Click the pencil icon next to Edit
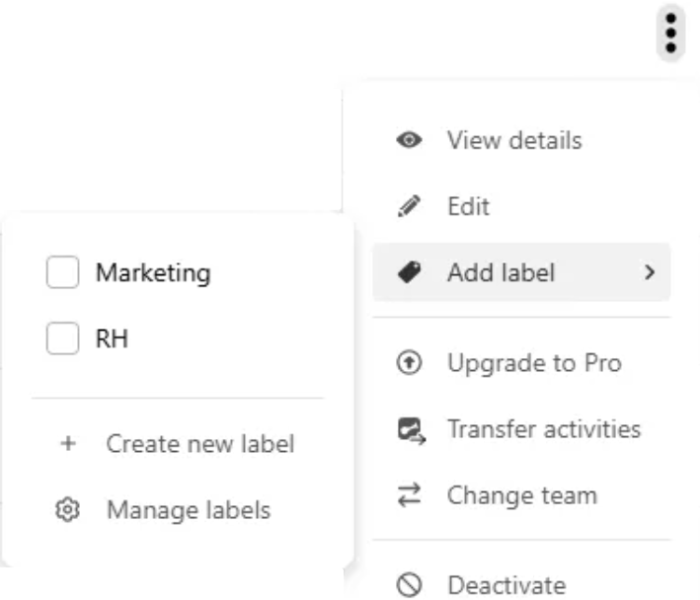The width and height of the screenshot is (700, 600). coord(409,208)
